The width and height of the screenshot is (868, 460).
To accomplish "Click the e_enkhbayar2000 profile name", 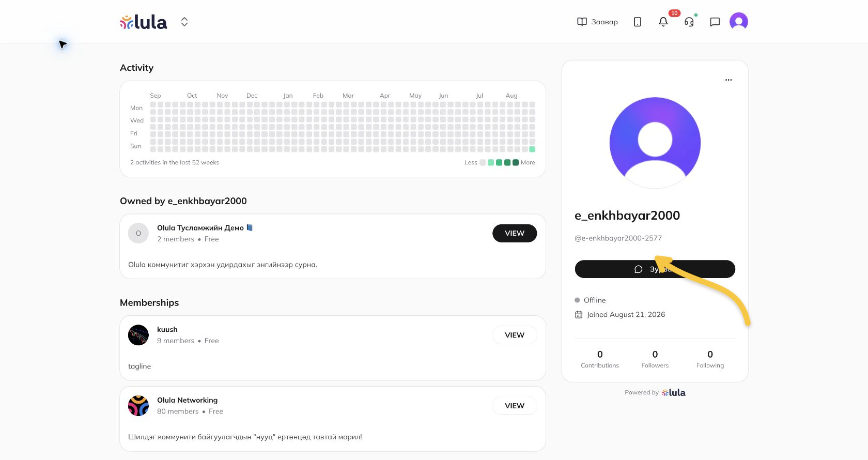I will [627, 216].
